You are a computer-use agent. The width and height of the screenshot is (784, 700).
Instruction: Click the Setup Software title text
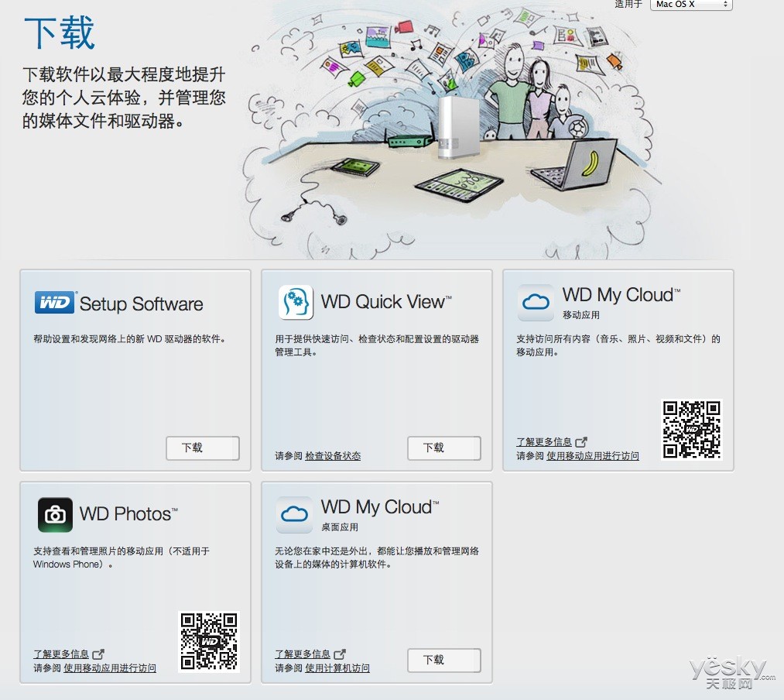[x=141, y=304]
